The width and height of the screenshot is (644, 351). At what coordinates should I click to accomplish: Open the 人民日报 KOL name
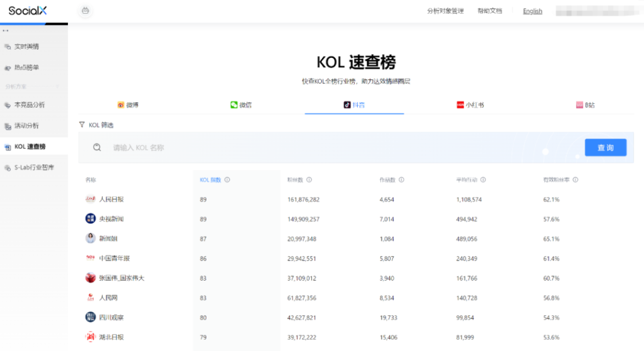coord(111,199)
